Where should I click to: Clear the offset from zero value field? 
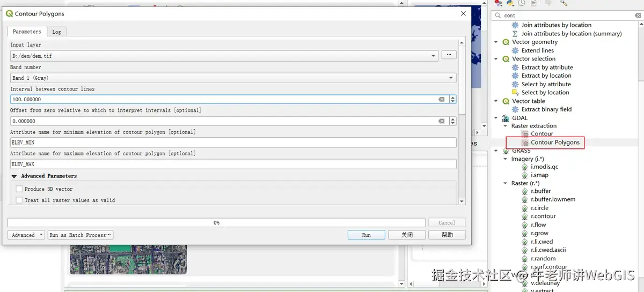pyautogui.click(x=442, y=121)
